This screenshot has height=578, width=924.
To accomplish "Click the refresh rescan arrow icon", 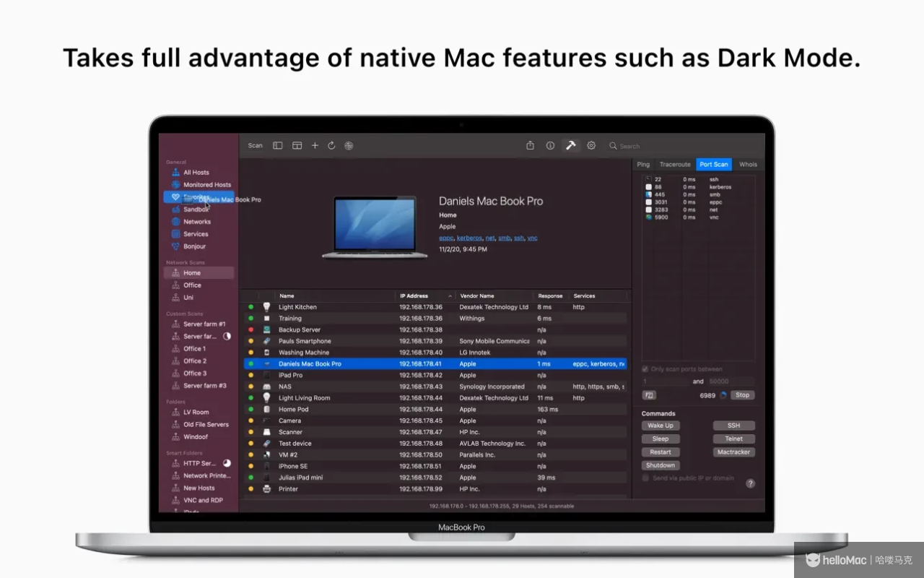I will (331, 145).
